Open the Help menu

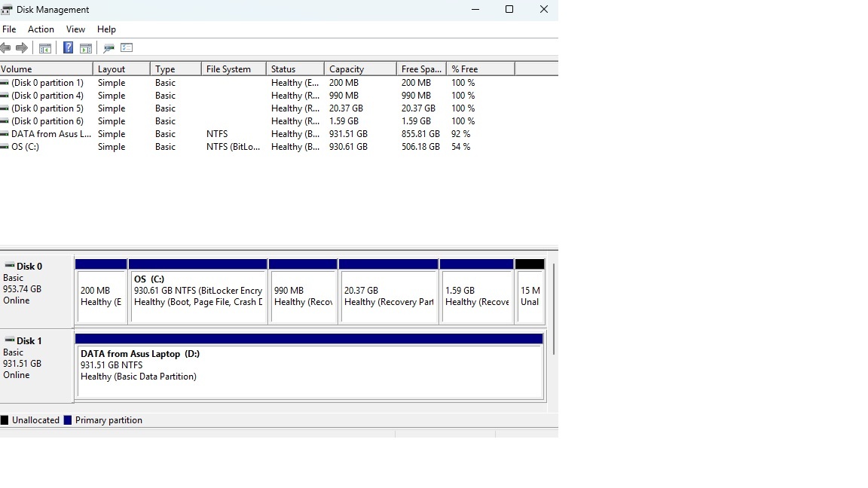(106, 29)
